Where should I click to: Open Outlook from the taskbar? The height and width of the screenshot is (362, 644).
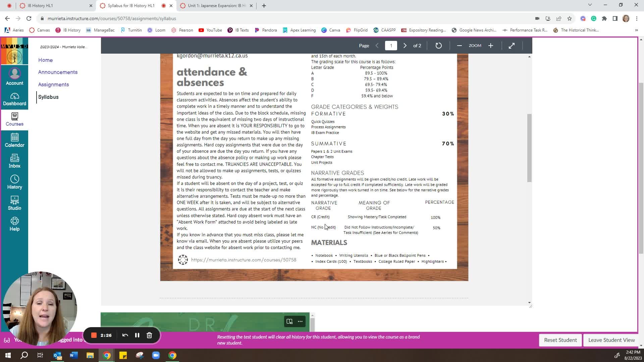57,355
